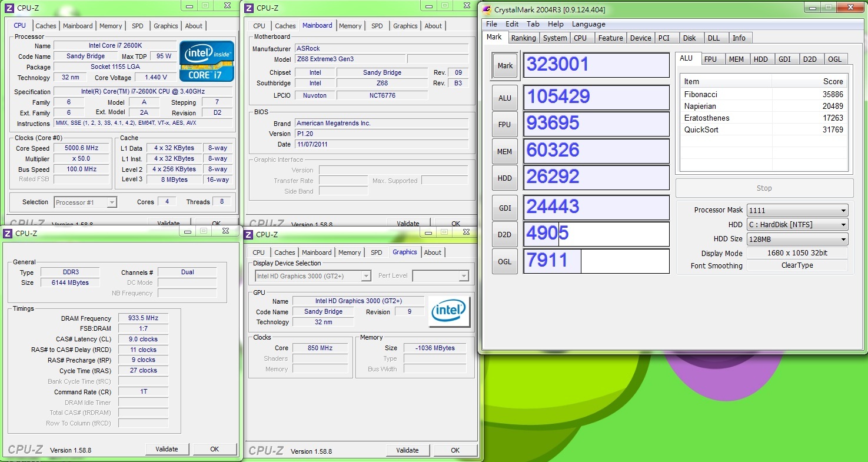Click Validate in the CPU-Z Memory window
This screenshot has width=868, height=462.
(x=167, y=449)
